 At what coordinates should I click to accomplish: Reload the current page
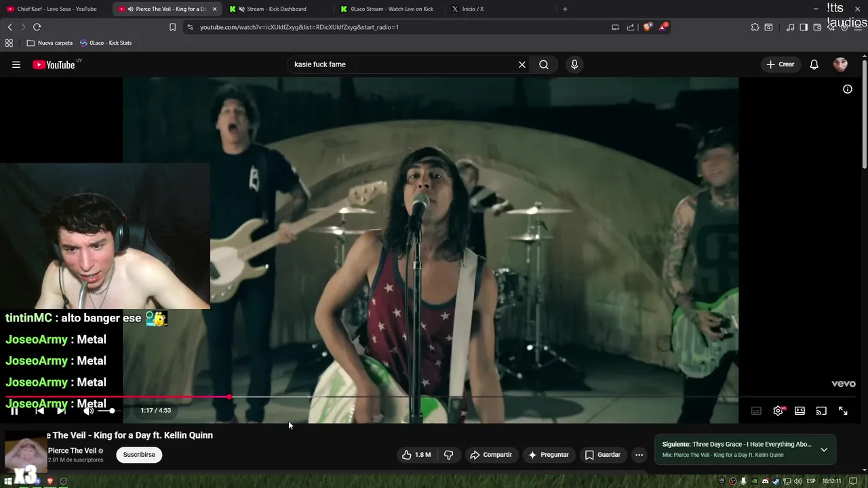37,27
